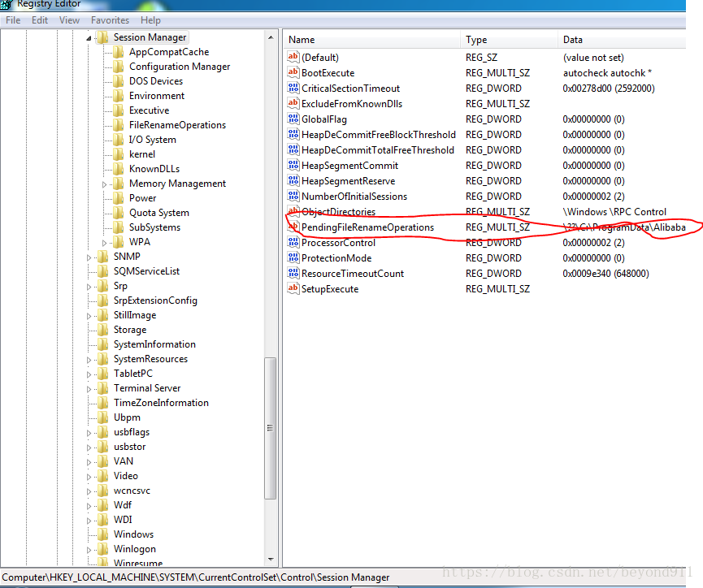Select the ObjectDirectories value name

pyautogui.click(x=339, y=211)
